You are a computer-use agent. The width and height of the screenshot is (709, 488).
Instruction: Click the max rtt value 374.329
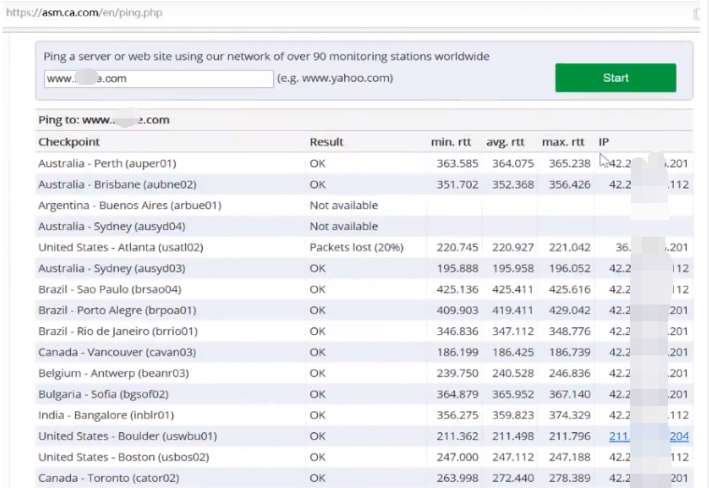[569, 415]
